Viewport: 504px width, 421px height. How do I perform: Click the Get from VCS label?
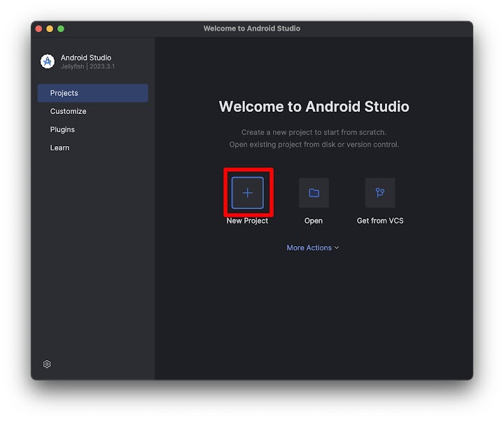click(x=380, y=220)
